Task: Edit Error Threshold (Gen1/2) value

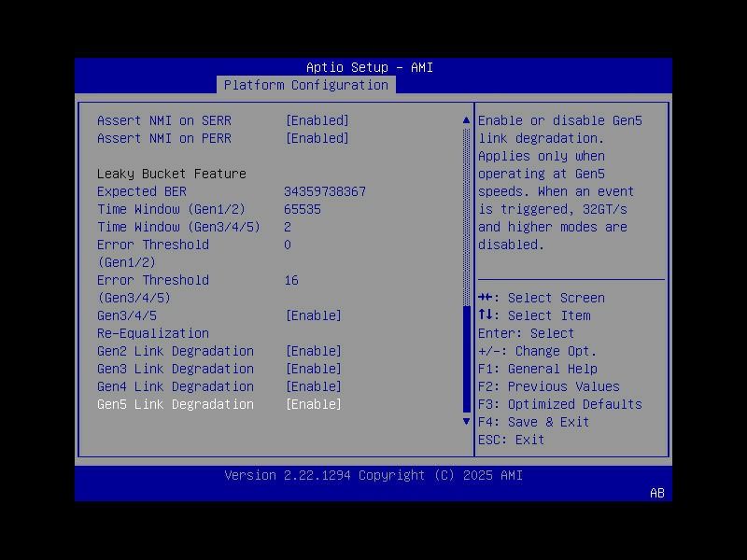Action: click(287, 245)
